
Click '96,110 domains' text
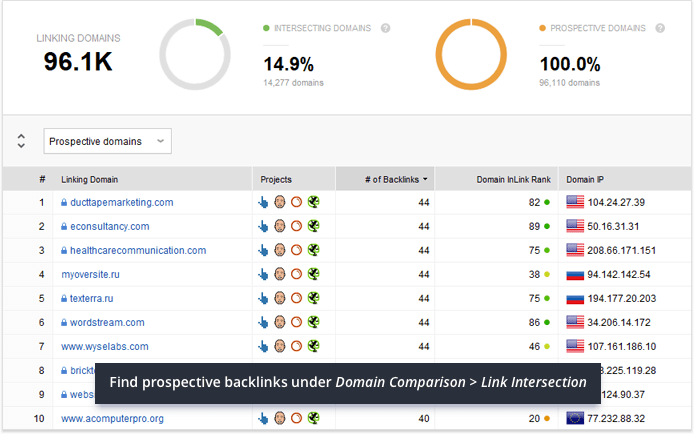pyautogui.click(x=570, y=83)
